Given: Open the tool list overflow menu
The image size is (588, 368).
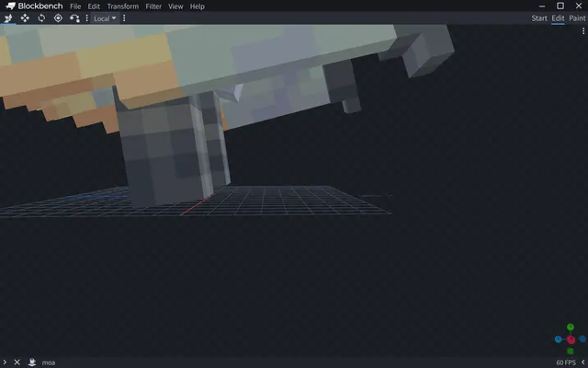Looking at the screenshot, I should click(87, 18).
